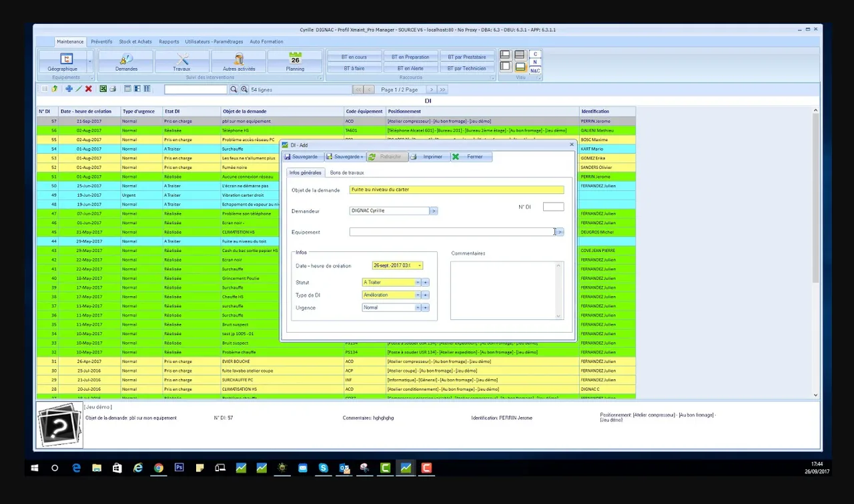Viewport: 854px width, 504px height.
Task: Open the Demandes module
Action: 126,62
